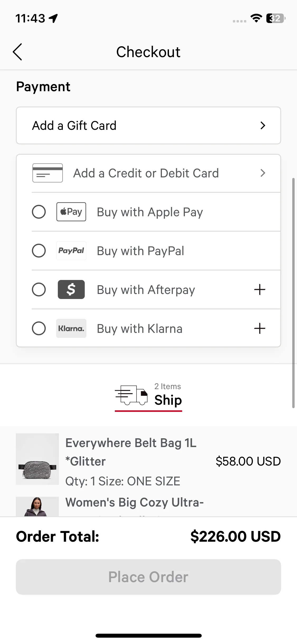Select the Afterpay radio button
297x644 pixels.
[39, 289]
